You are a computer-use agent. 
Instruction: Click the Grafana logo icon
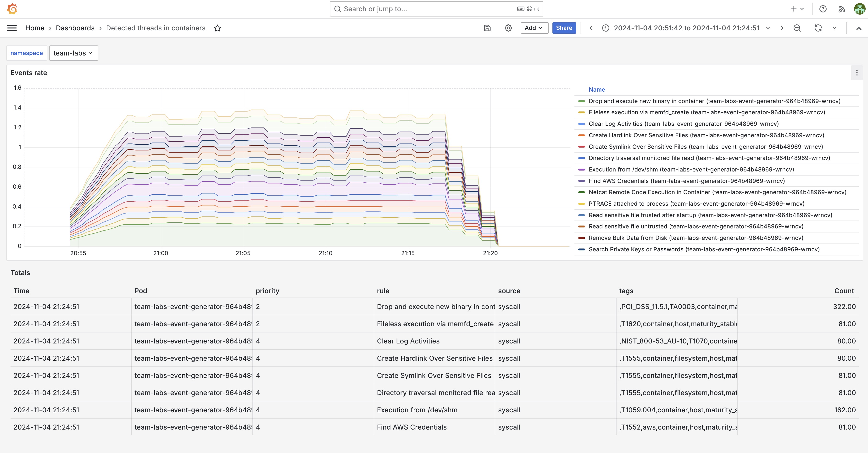click(x=12, y=9)
